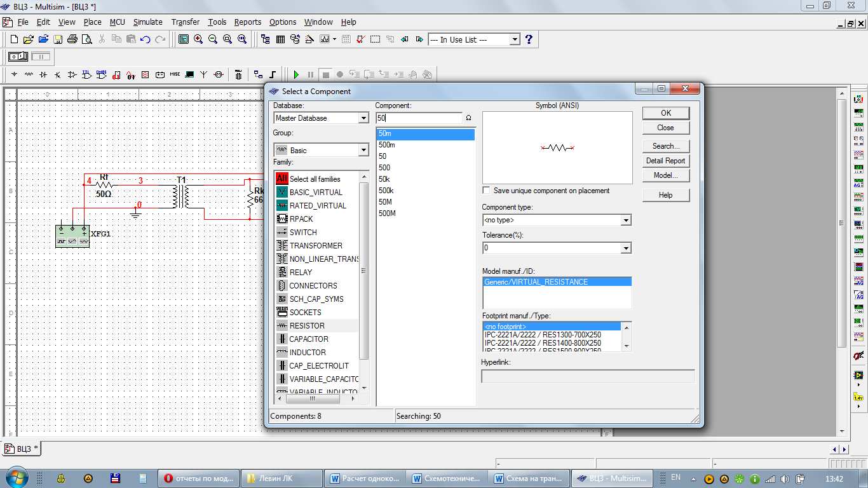The height and width of the screenshot is (488, 868).
Task: Expand the grapher dropdown arrow
Action: coord(334,39)
